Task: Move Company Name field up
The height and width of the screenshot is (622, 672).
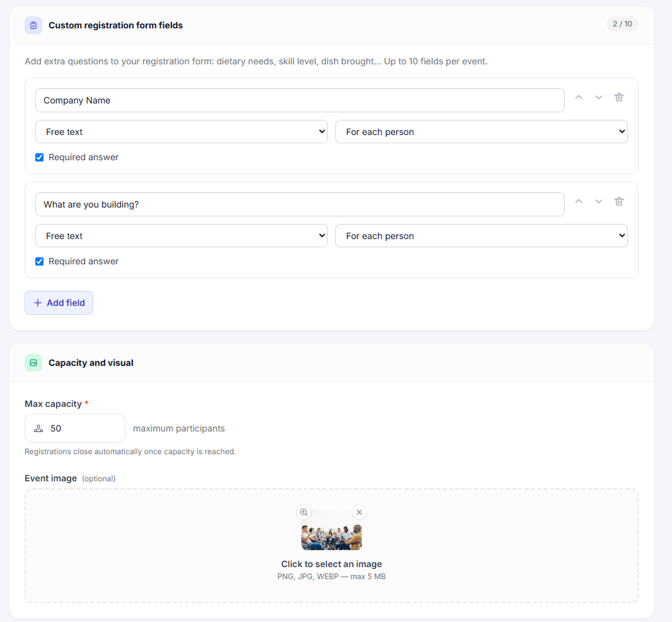Action: pyautogui.click(x=579, y=97)
